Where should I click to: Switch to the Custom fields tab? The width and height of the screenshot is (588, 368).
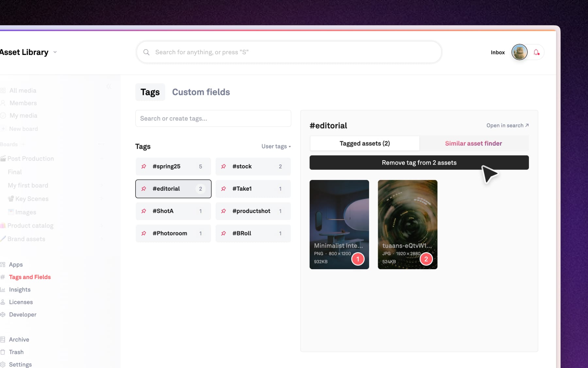point(201,92)
